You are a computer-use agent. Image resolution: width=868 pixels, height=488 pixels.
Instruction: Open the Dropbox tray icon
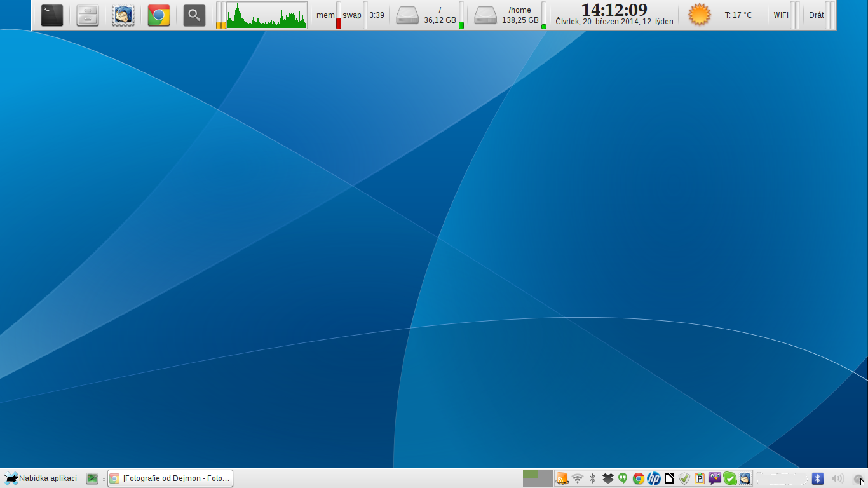coord(608,478)
